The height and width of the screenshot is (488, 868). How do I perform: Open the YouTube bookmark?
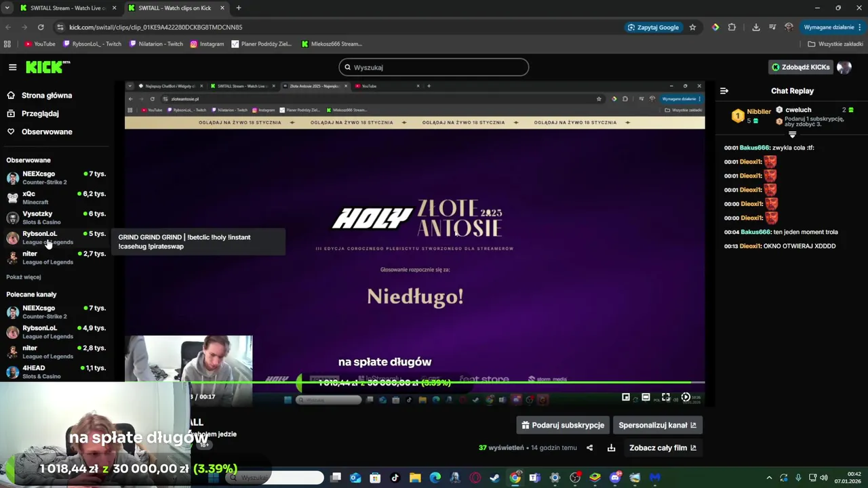pos(40,44)
